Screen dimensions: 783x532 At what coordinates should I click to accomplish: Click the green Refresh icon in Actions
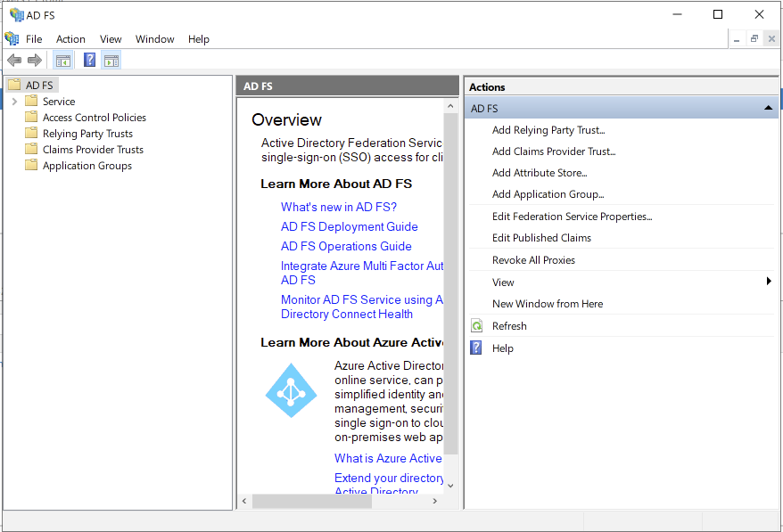coord(477,326)
